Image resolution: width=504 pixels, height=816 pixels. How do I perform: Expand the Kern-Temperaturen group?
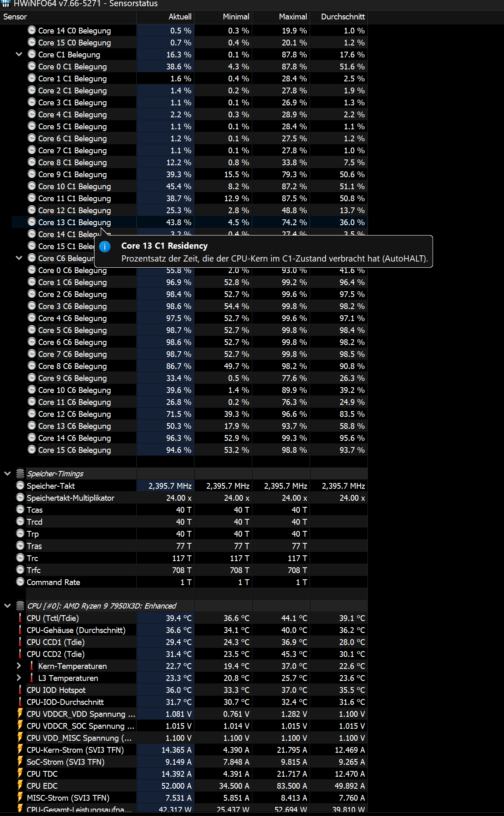click(x=19, y=666)
